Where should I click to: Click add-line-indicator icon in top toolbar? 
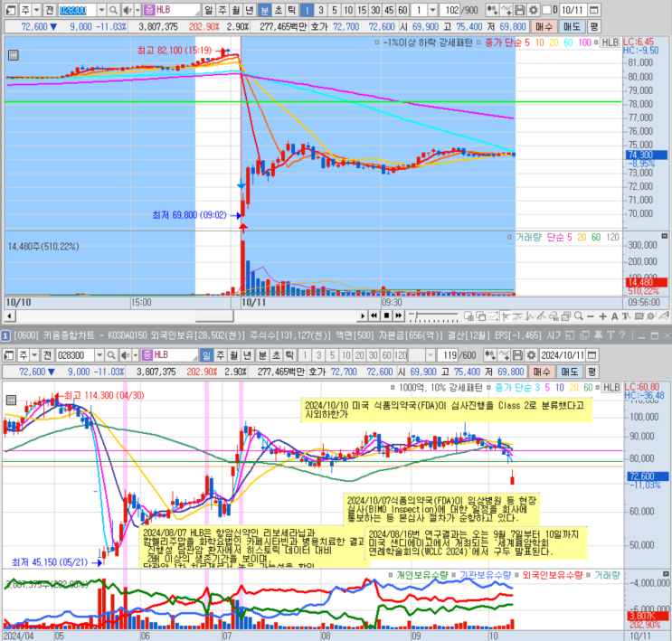[x=506, y=10]
